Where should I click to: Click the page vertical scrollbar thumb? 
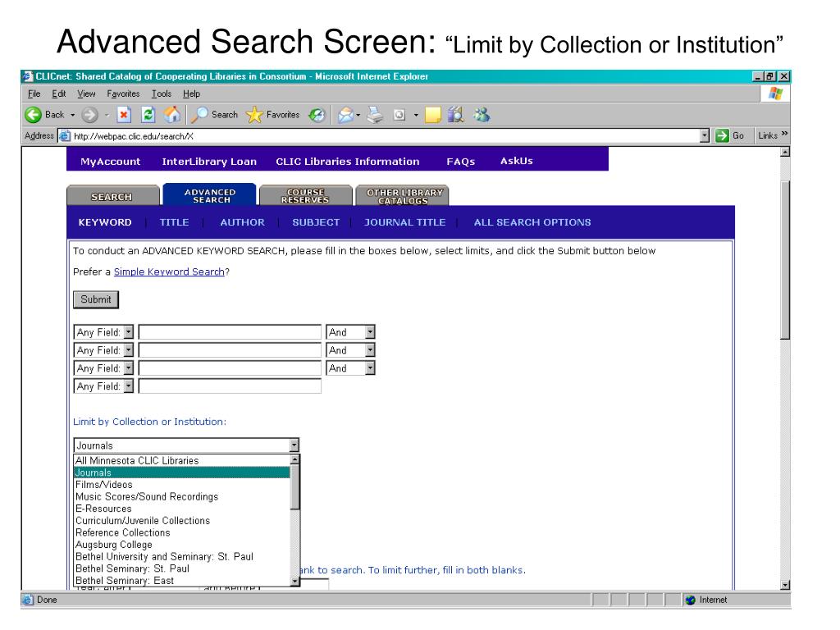785,260
